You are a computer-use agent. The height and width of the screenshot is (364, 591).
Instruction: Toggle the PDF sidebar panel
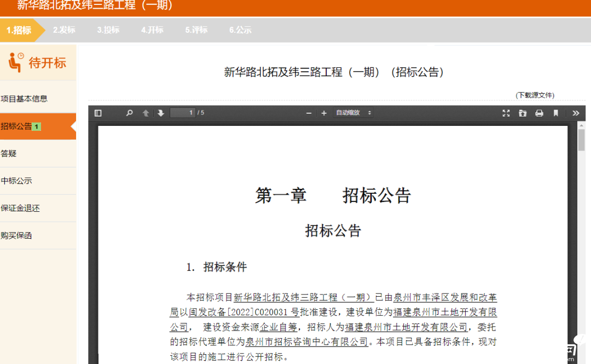(x=98, y=113)
